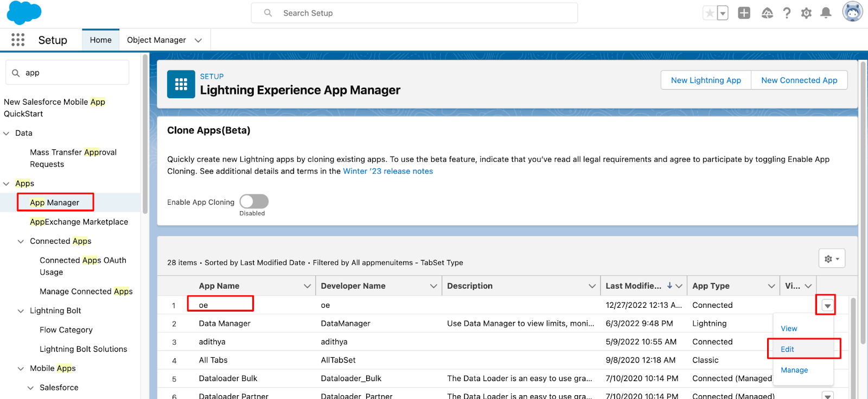Click the Search Setup input field
This screenshot has height=399, width=868.
click(x=414, y=13)
